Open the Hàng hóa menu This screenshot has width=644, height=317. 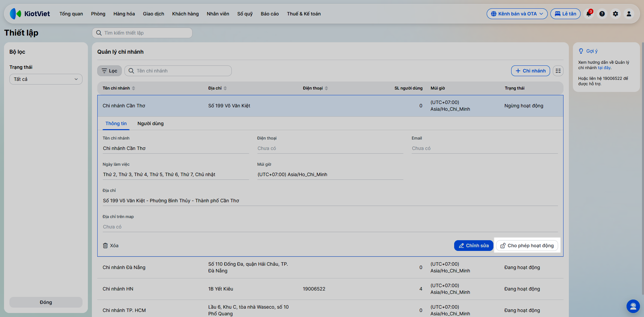(124, 14)
